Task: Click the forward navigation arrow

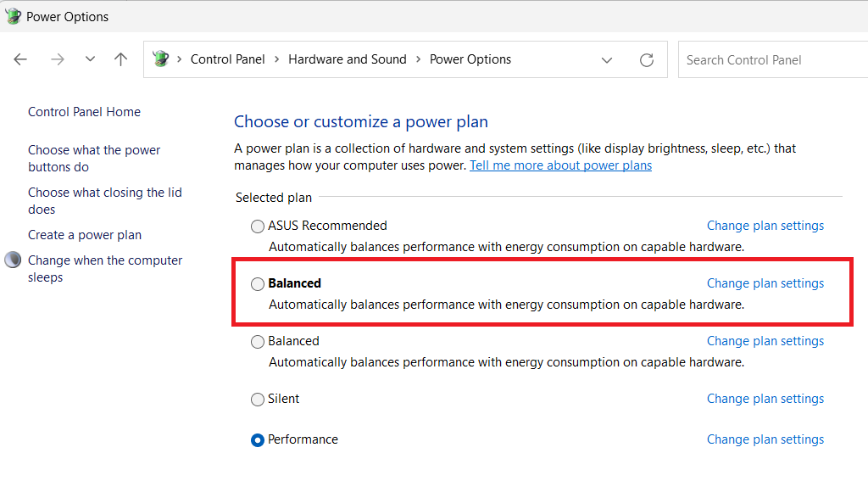Action: [x=58, y=59]
